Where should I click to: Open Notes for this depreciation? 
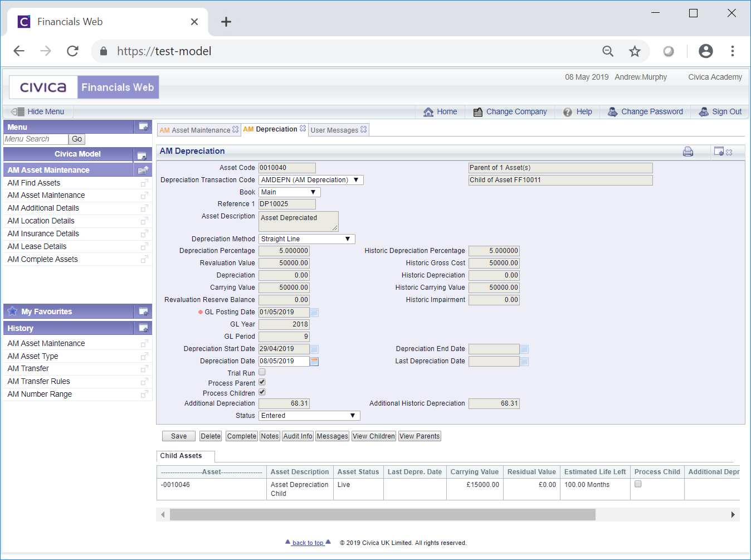[270, 436]
